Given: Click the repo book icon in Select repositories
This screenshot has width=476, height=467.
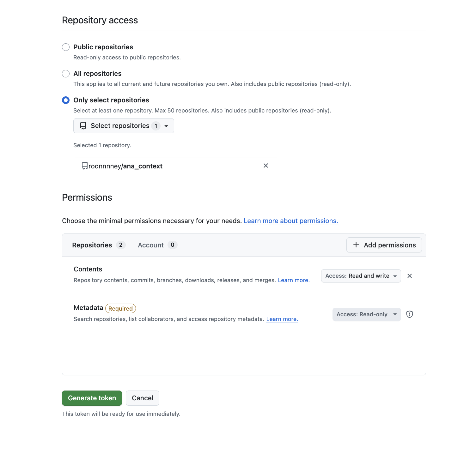Looking at the screenshot, I should click(x=83, y=126).
